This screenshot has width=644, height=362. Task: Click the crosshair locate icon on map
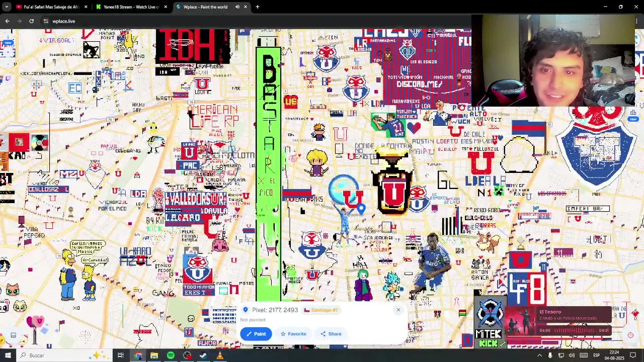click(x=630, y=335)
